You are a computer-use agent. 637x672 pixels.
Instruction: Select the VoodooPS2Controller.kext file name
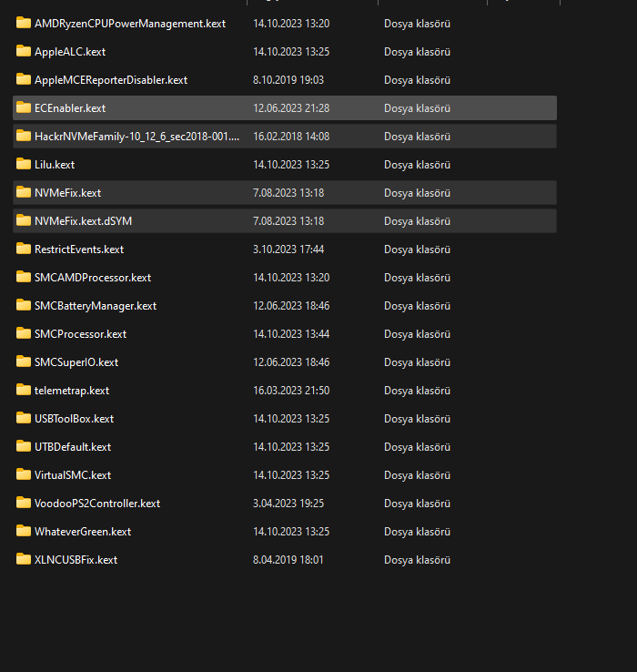[97, 504]
